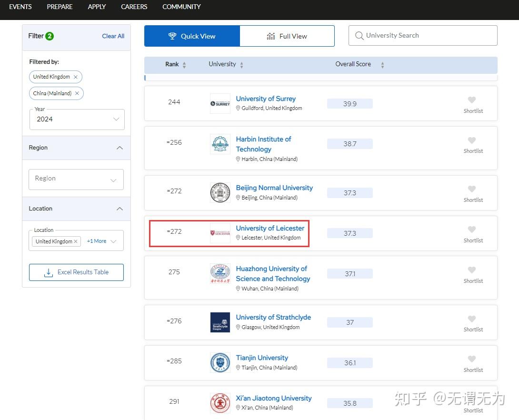Open the Year 2024 dropdown
Viewport: 519px width, 420px height.
click(77, 119)
